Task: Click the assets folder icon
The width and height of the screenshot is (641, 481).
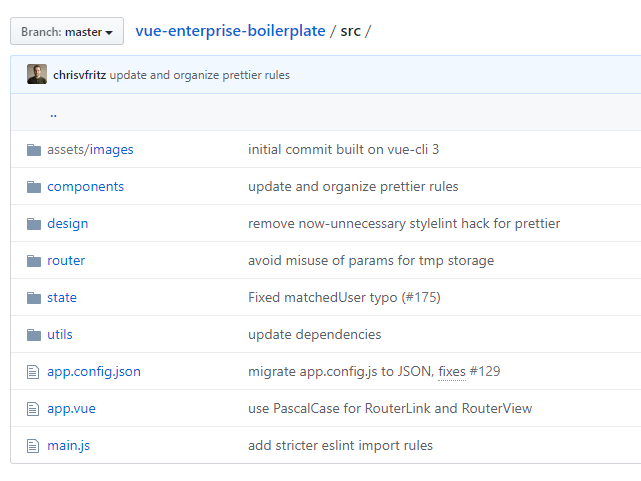Action: pyautogui.click(x=34, y=150)
